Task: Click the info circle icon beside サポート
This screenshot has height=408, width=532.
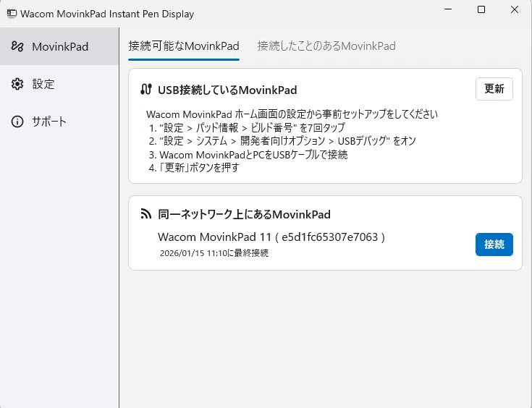Action: click(17, 122)
